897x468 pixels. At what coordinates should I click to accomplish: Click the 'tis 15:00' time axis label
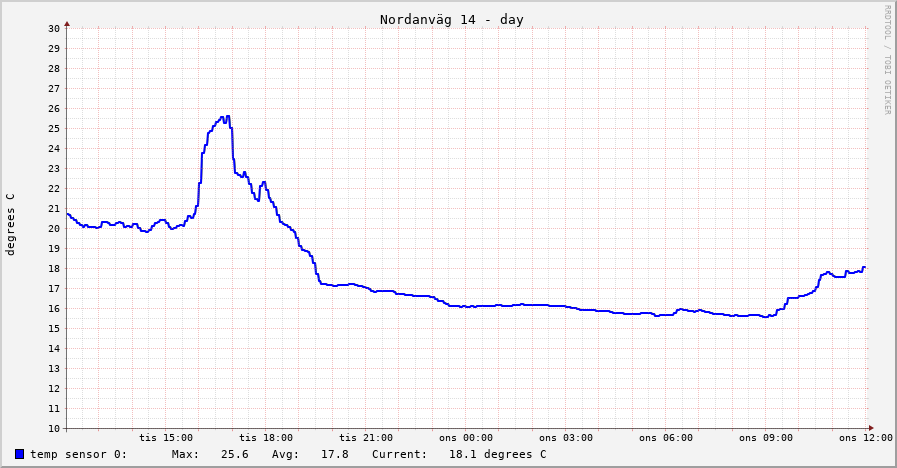(166, 438)
